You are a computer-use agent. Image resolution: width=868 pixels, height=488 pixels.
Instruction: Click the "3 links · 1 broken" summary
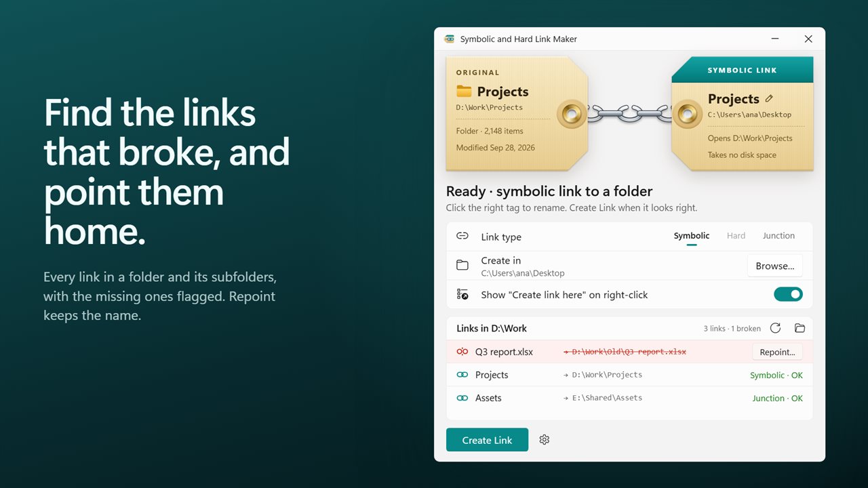click(x=732, y=328)
